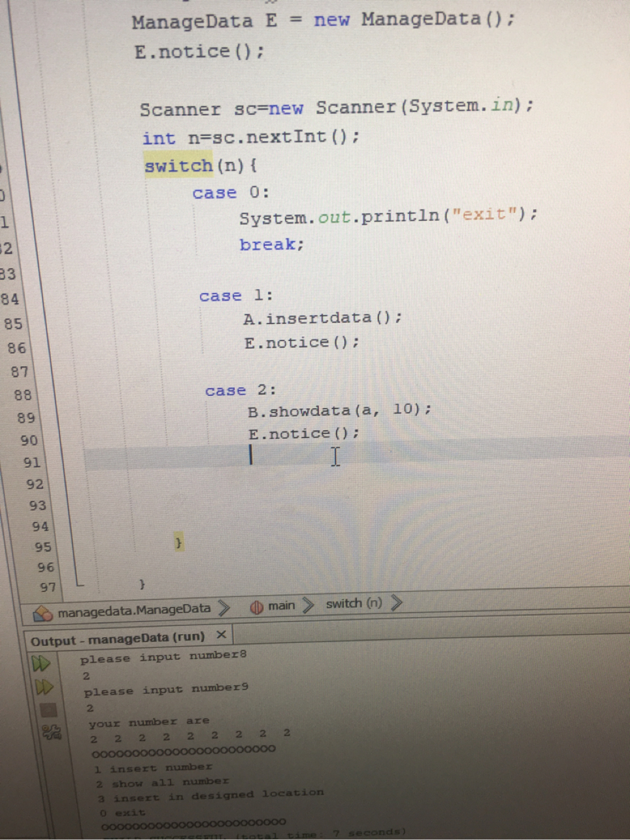Click the closing brace on line 97
630x840 pixels.
pyautogui.click(x=142, y=584)
